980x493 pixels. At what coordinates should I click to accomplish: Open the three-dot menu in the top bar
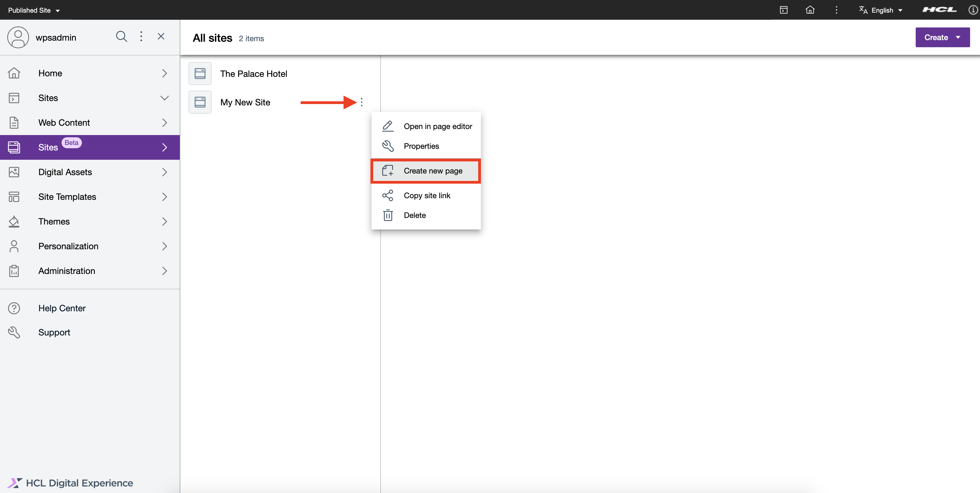click(x=837, y=10)
